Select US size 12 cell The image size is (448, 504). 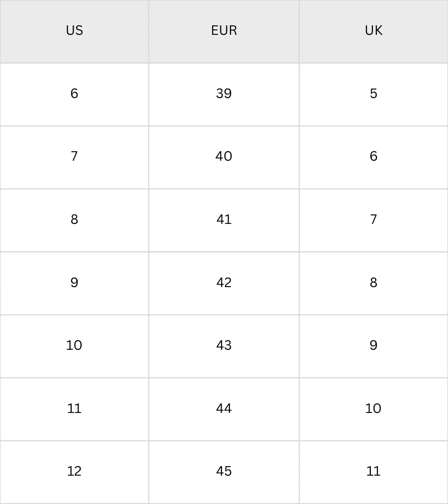tap(74, 471)
